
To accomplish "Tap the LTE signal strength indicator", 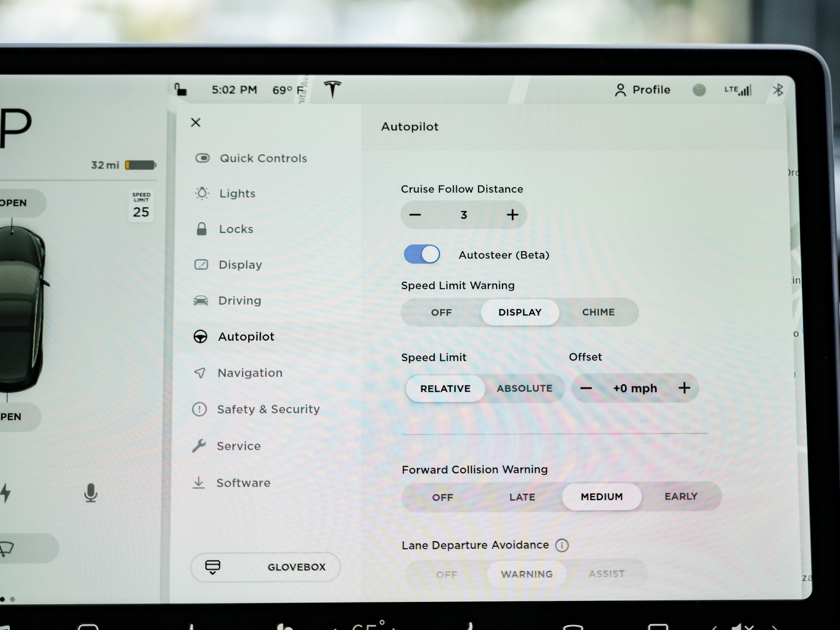I will point(738,90).
